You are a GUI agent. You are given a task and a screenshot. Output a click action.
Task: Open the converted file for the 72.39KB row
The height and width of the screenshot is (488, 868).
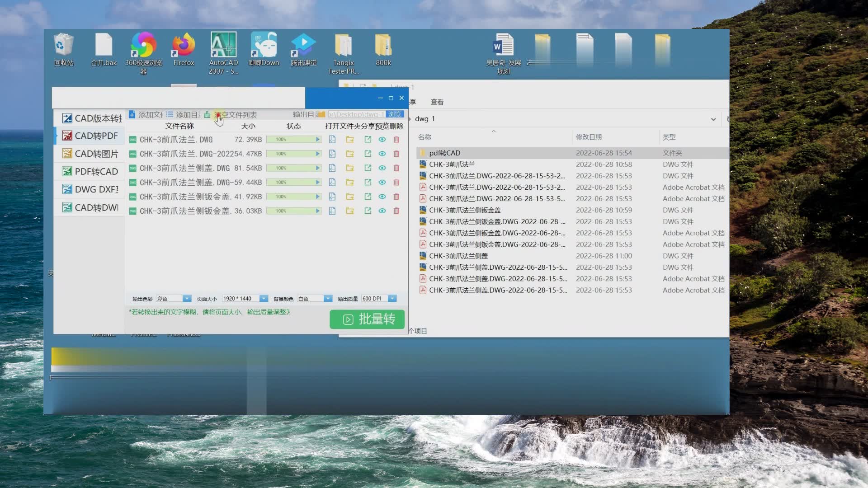332,140
